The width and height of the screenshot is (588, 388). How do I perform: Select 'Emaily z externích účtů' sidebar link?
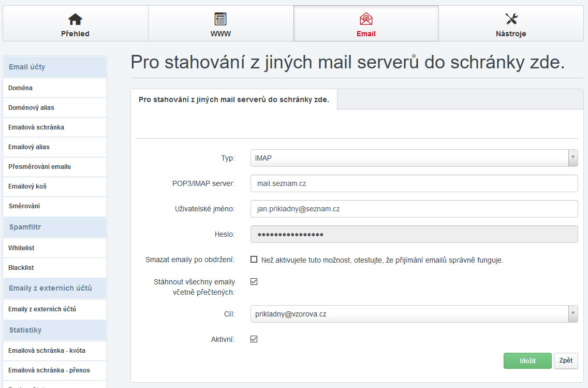click(42, 309)
